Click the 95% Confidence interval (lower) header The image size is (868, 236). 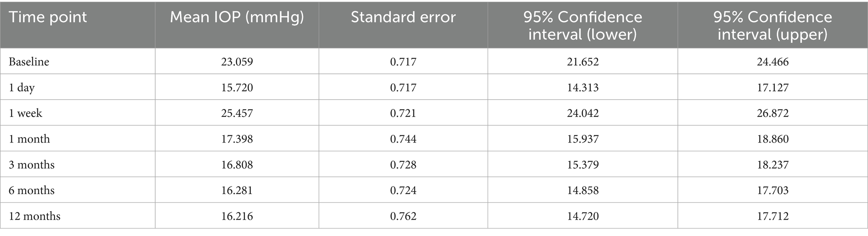point(582,25)
